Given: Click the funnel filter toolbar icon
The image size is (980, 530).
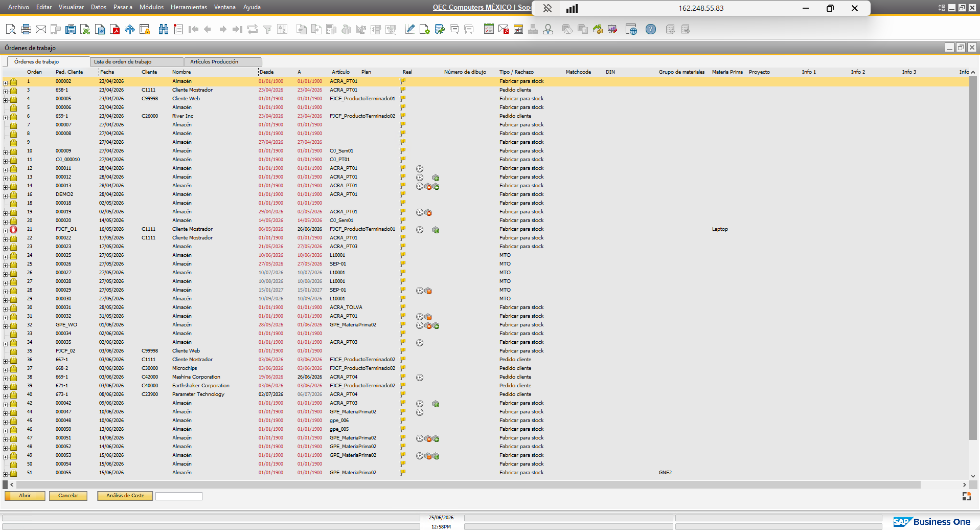Looking at the screenshot, I should click(267, 30).
